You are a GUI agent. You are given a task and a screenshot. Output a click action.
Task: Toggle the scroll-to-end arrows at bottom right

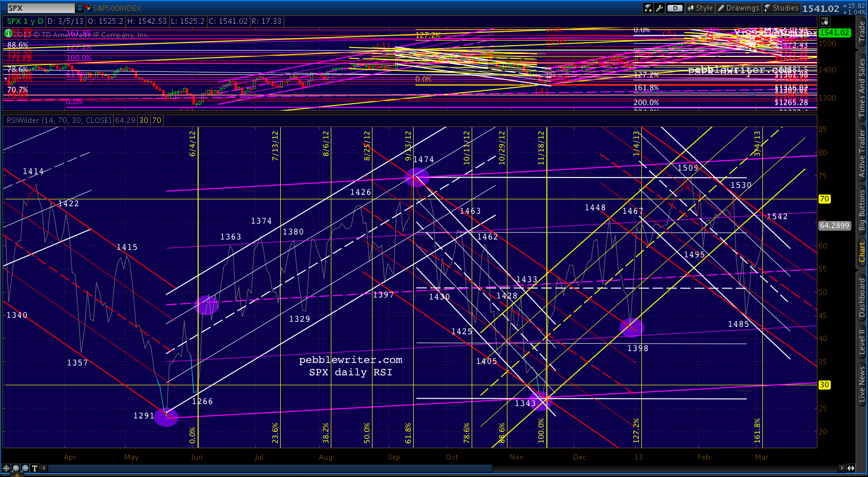tap(851, 468)
